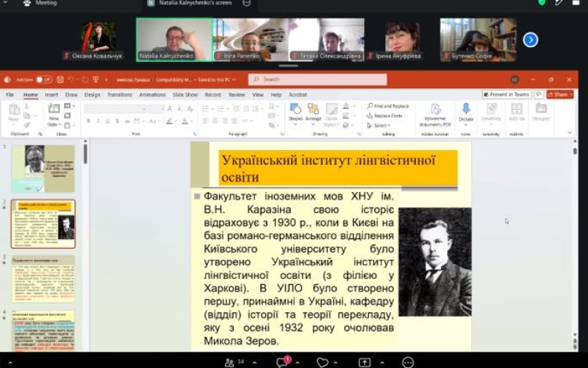Toggle Strikethrough formatting
Image resolution: width=588 pixels, height=368 pixels.
click(x=127, y=121)
